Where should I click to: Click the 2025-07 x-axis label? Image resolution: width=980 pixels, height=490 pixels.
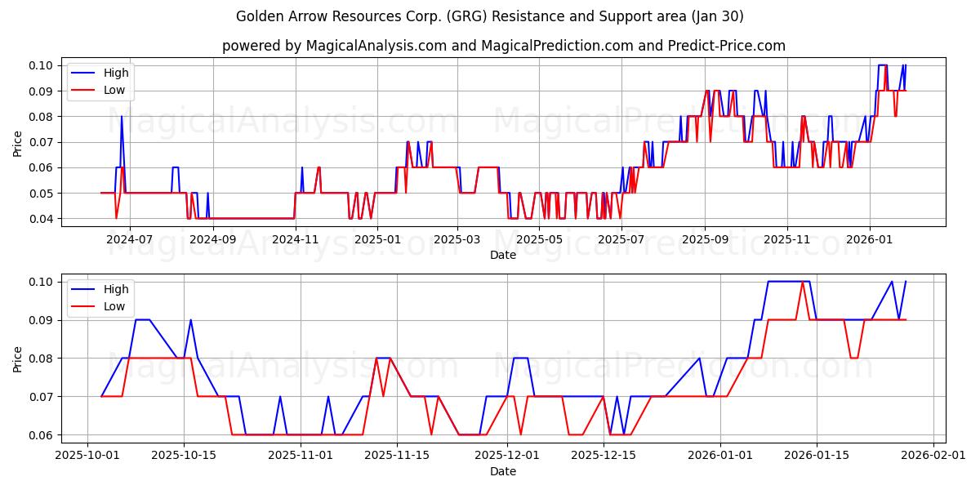click(621, 240)
